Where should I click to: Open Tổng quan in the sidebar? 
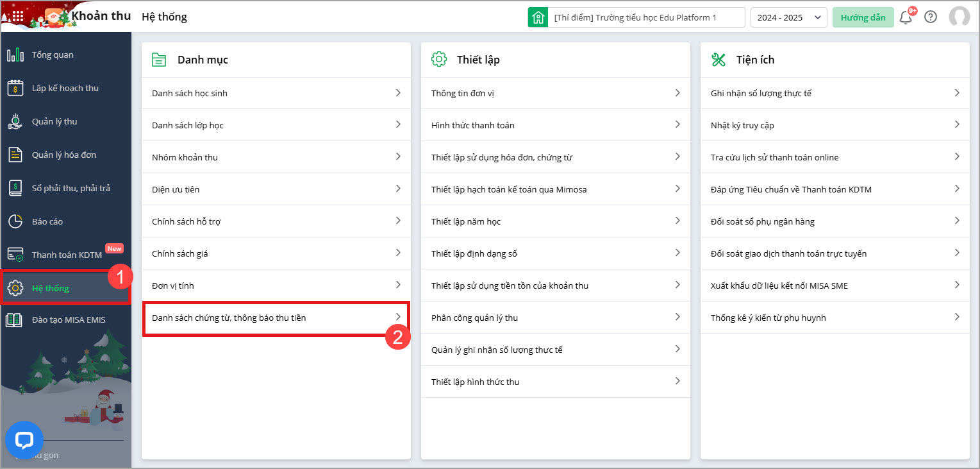pyautogui.click(x=53, y=55)
